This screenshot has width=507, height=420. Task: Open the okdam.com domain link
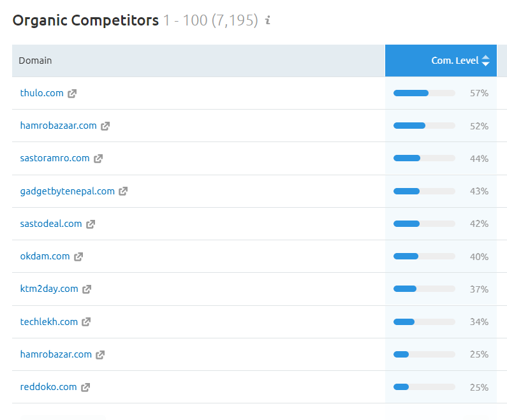coord(45,256)
